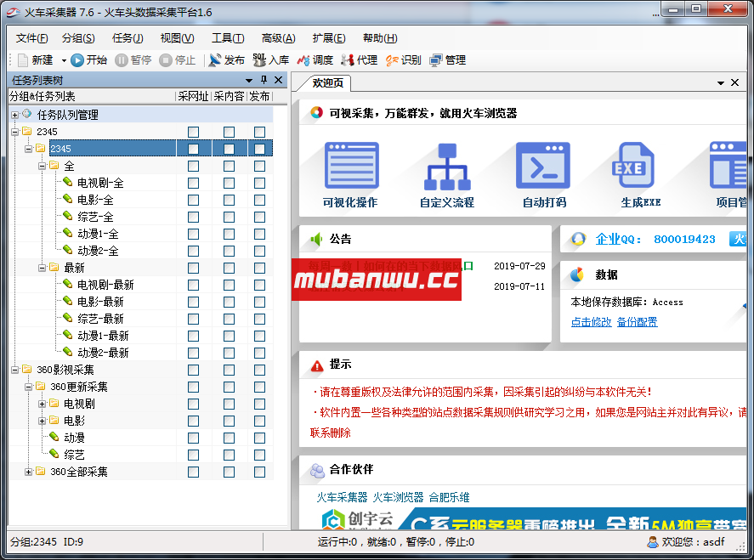The height and width of the screenshot is (560, 754).
Task: Collapse the 360影视采集 group
Action: [15, 370]
